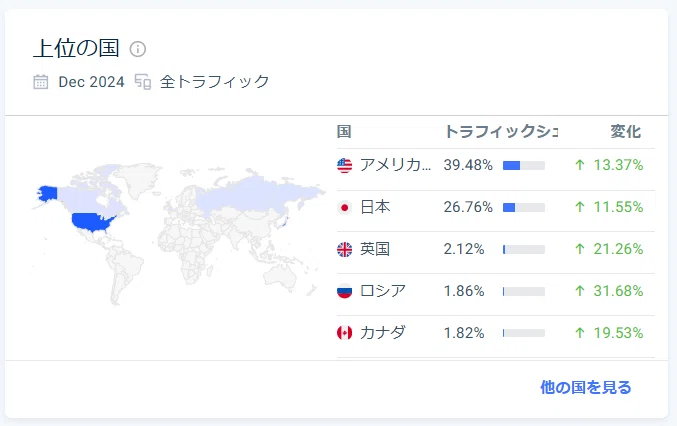This screenshot has height=426, width=677.
Task: Click the Russia flag icon
Action: pos(344,291)
